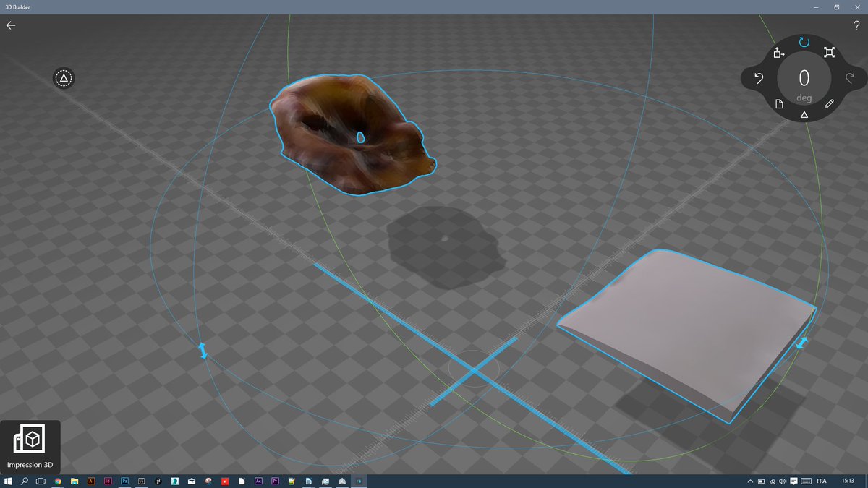The height and width of the screenshot is (488, 868).
Task: Click the 15:13 system clock
Action: click(x=848, y=481)
